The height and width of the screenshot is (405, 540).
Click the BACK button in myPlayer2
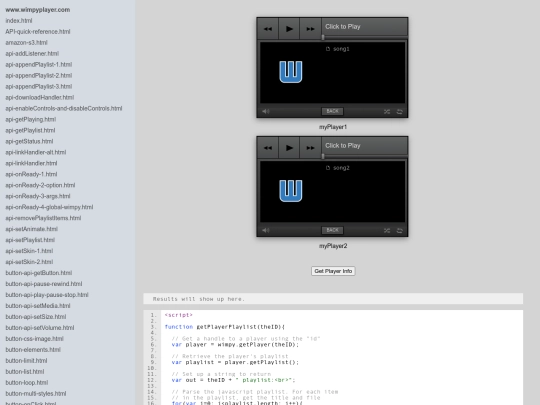tap(332, 230)
